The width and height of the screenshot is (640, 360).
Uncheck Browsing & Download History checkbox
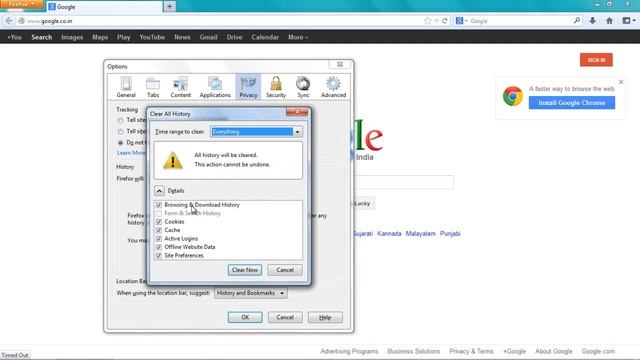coord(159,205)
